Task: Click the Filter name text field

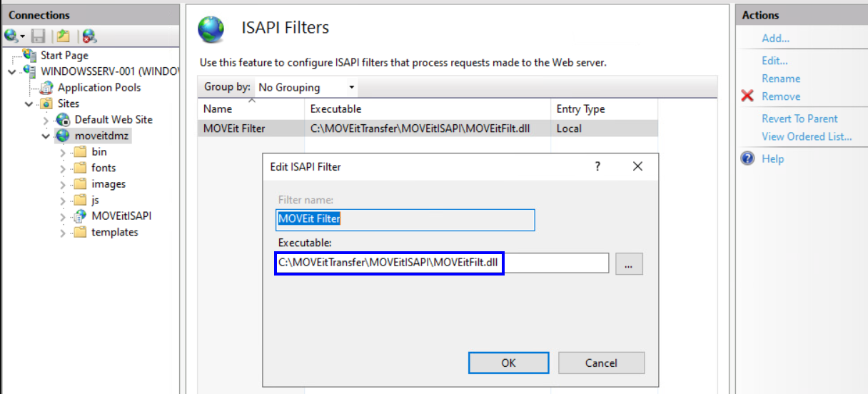Action: [x=405, y=219]
